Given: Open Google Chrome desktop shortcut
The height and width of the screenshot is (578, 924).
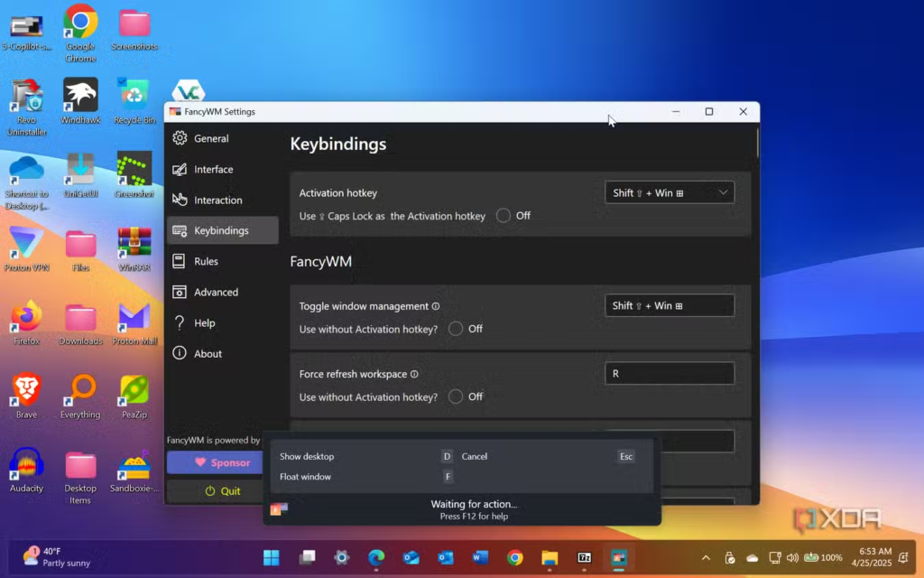Looking at the screenshot, I should point(80,33).
